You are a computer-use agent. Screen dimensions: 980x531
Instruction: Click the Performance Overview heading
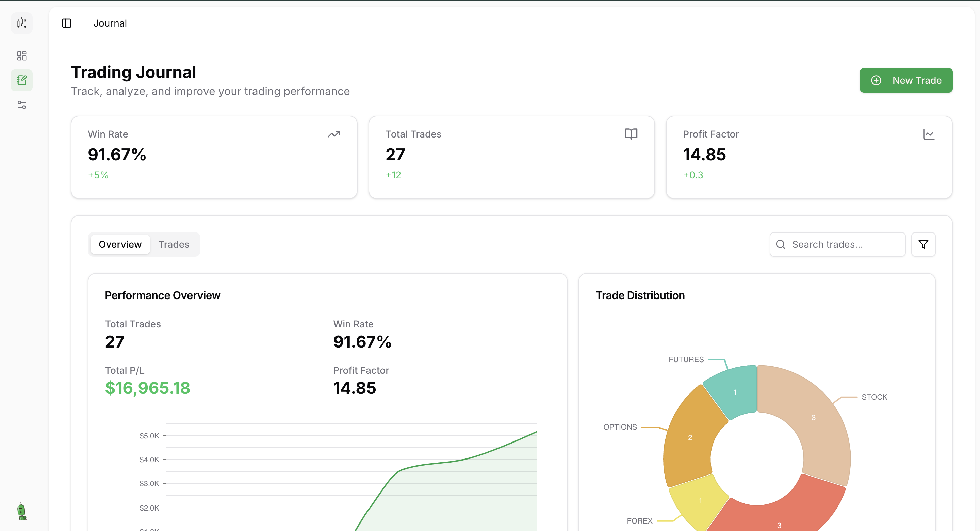[162, 295]
